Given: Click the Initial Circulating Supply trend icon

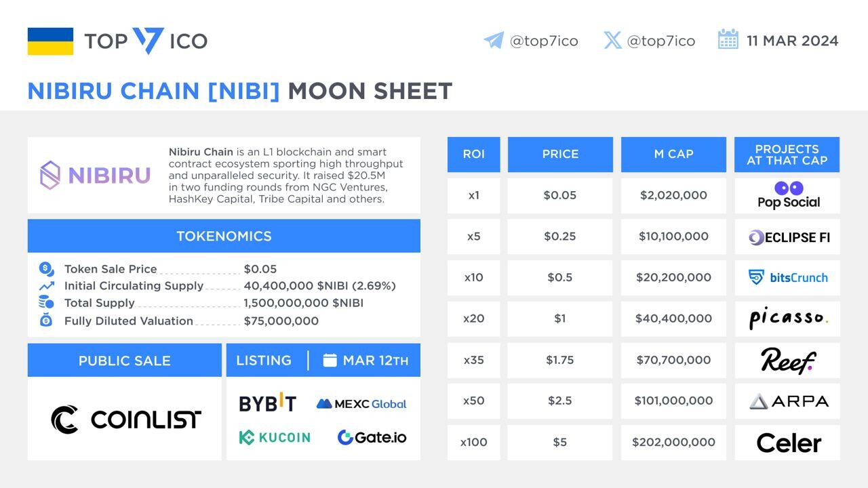Looking at the screenshot, I should pos(46,285).
